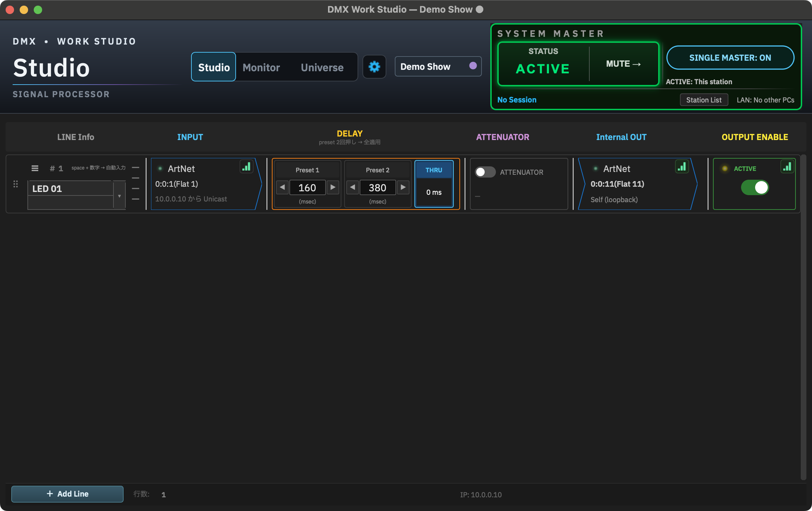Click the hamburger menu icon on line 1
Screen dimensions: 812x511
35,168
